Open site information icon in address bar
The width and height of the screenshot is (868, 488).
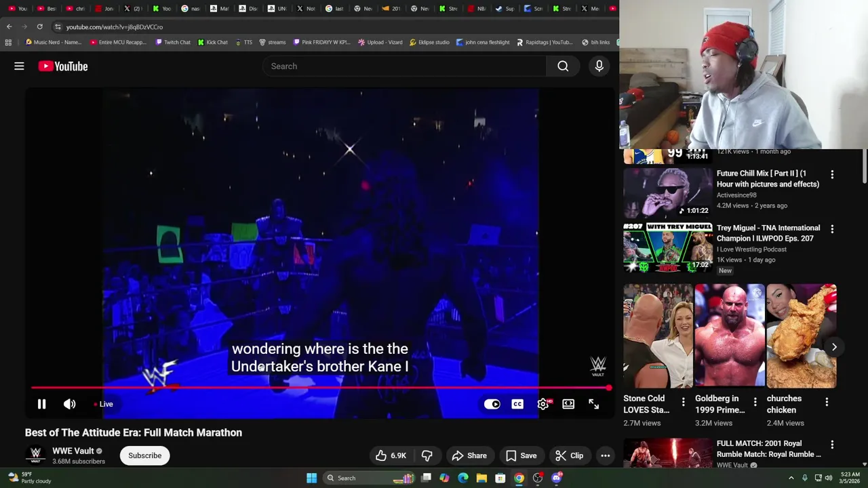point(58,26)
